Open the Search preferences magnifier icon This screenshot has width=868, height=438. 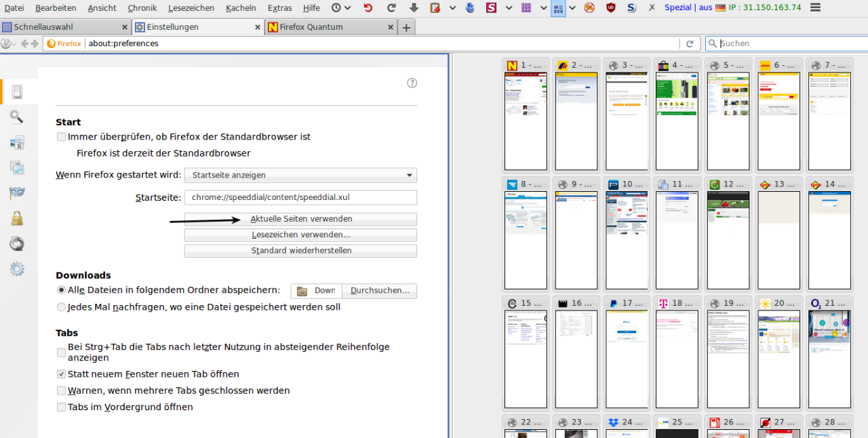coord(17,117)
